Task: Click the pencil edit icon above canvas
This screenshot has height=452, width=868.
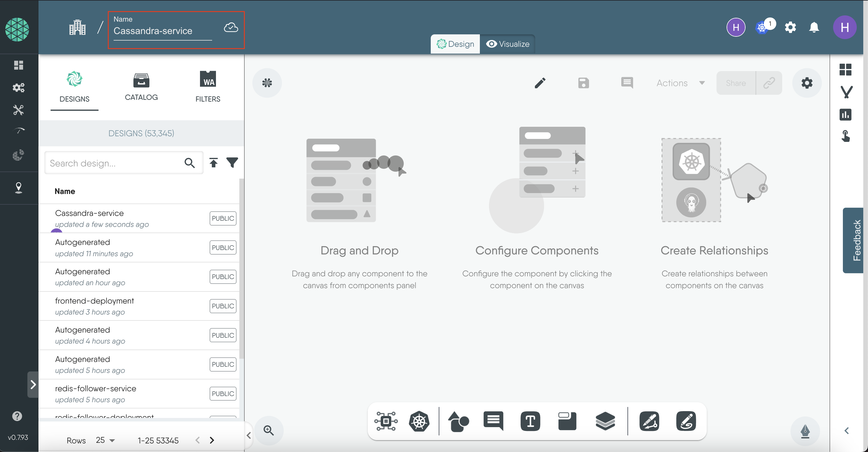Action: [540, 83]
